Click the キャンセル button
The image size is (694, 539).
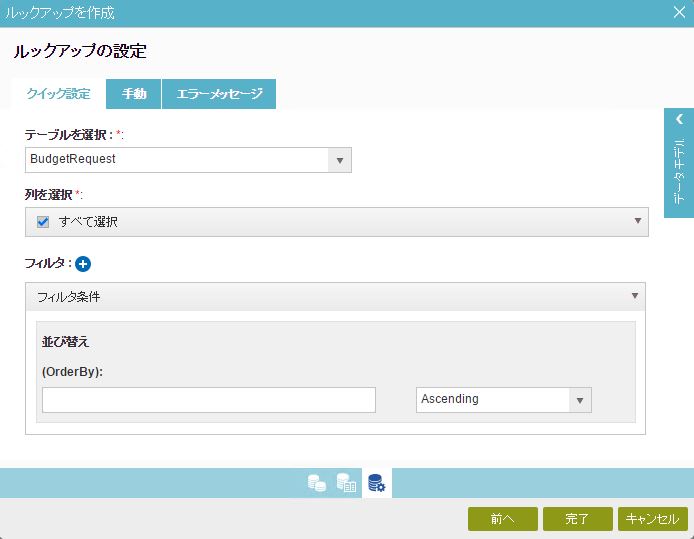coord(653,519)
